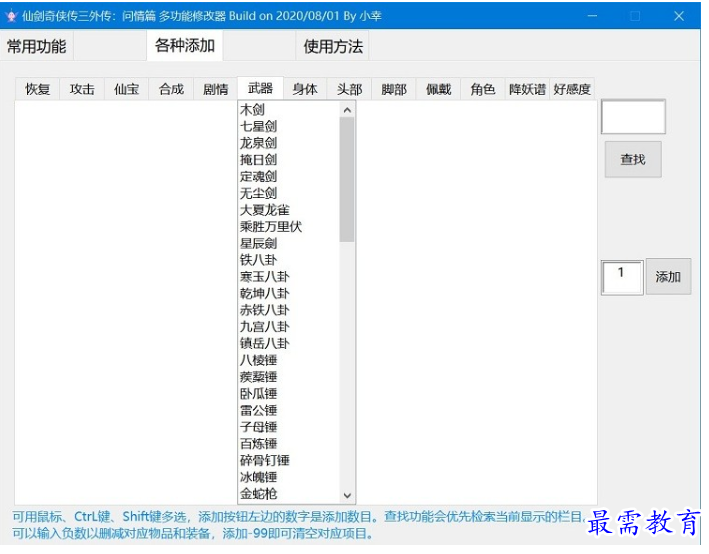Select 冰魄锤 in the weapon list

258,478
